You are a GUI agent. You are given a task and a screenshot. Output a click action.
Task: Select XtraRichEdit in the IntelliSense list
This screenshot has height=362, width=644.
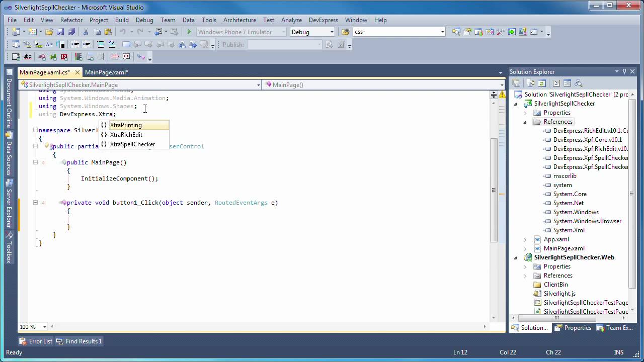coord(126,135)
